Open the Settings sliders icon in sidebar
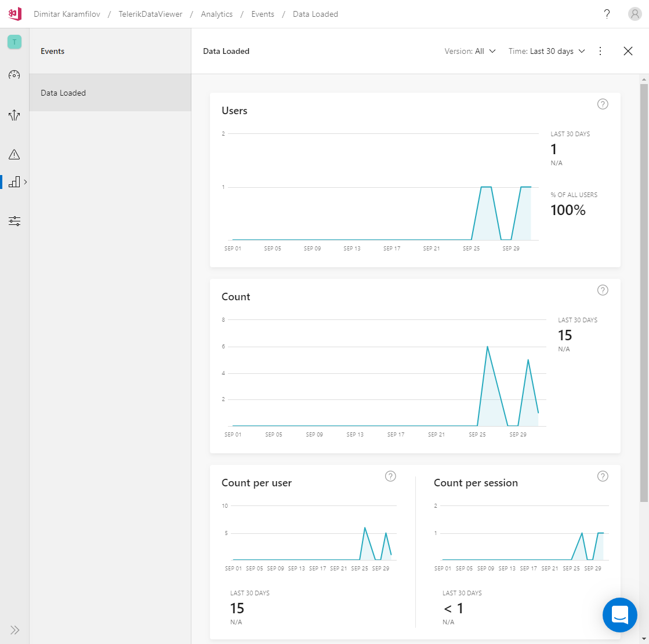649x644 pixels. point(14,221)
